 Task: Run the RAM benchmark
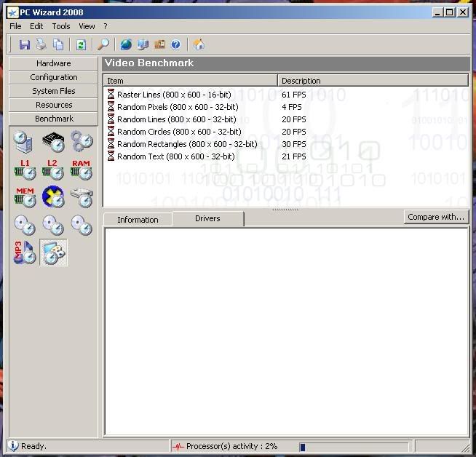coord(81,170)
